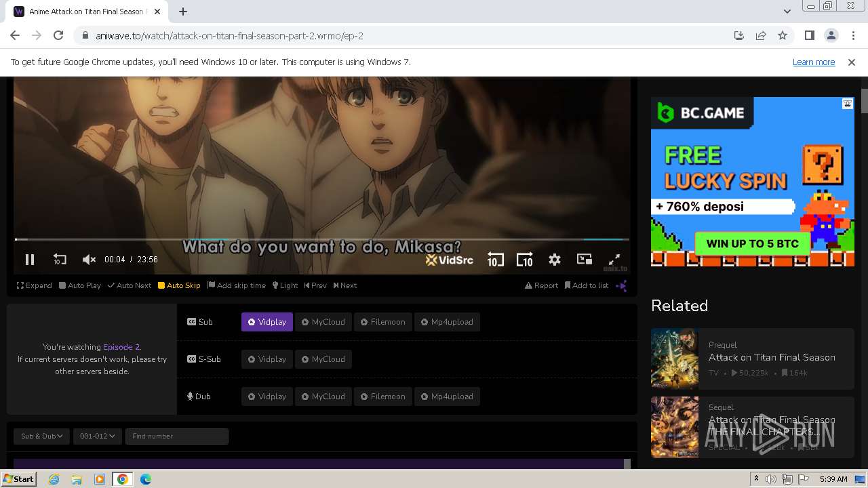Image resolution: width=868 pixels, height=488 pixels.
Task: Select Dub Mp4upload server
Action: point(447,396)
